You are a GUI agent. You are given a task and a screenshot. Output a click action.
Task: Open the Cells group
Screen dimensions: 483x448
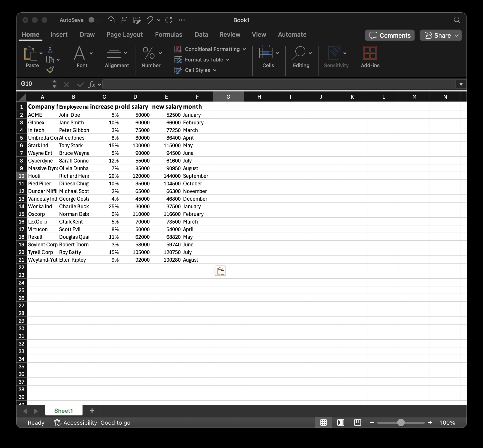point(268,57)
